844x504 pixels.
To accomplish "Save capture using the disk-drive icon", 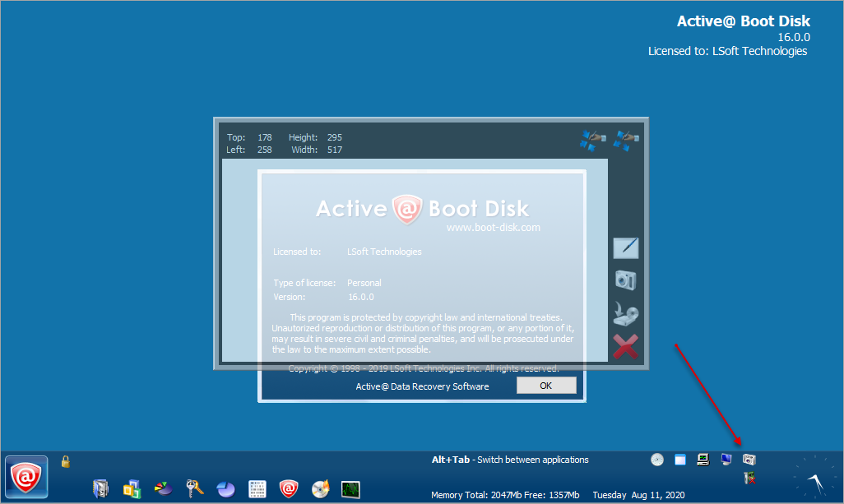I will 626,313.
